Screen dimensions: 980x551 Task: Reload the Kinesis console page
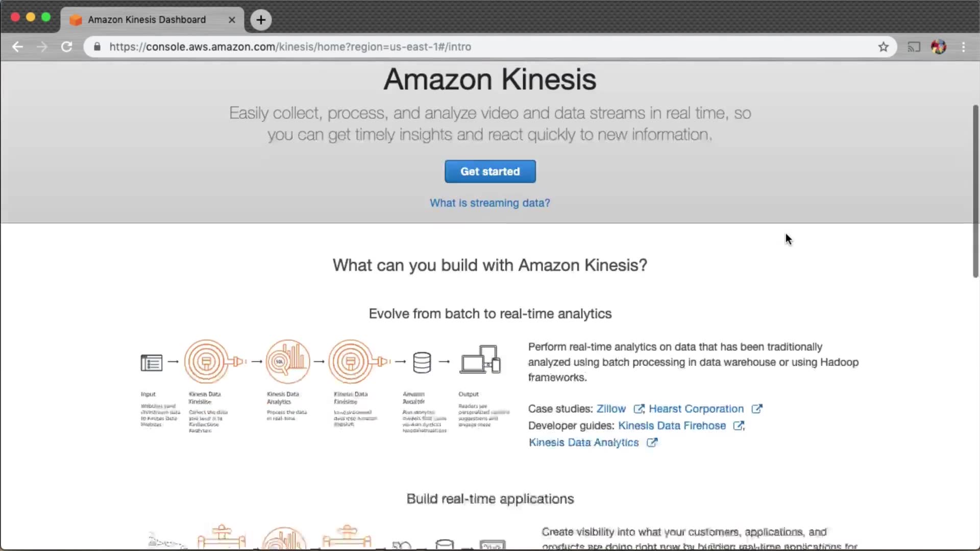coord(66,47)
